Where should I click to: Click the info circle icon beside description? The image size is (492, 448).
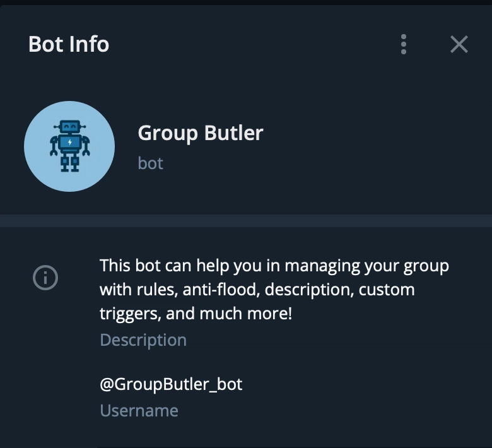point(45,278)
